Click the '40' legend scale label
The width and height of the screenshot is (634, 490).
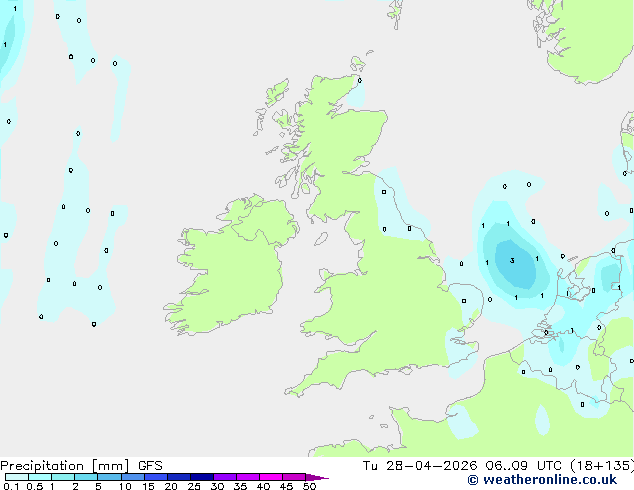(x=263, y=486)
